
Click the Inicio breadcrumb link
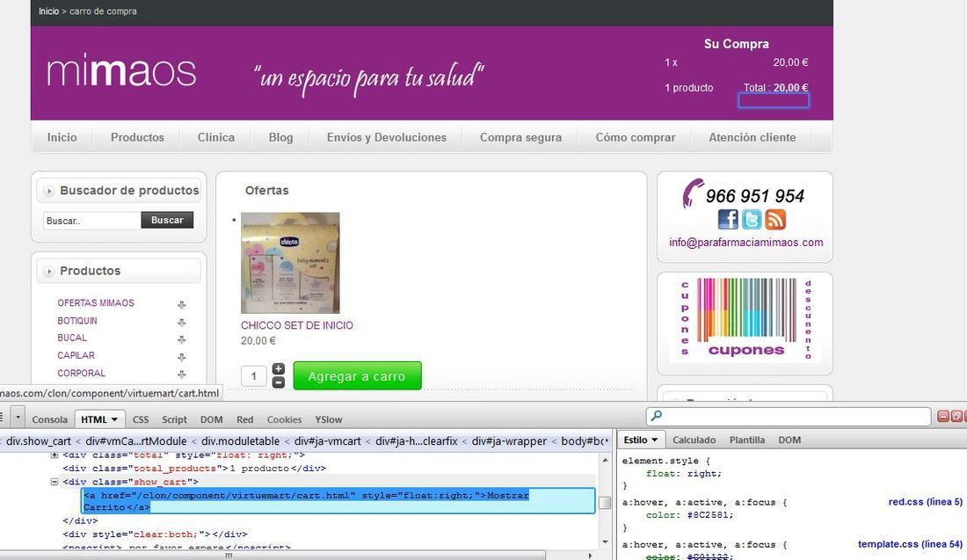pyautogui.click(x=48, y=11)
